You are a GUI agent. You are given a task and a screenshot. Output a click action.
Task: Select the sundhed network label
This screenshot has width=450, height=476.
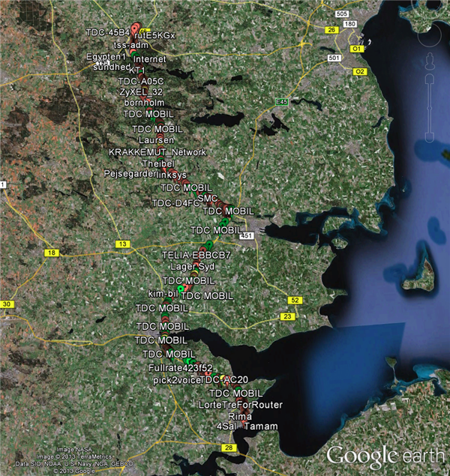pyautogui.click(x=112, y=67)
